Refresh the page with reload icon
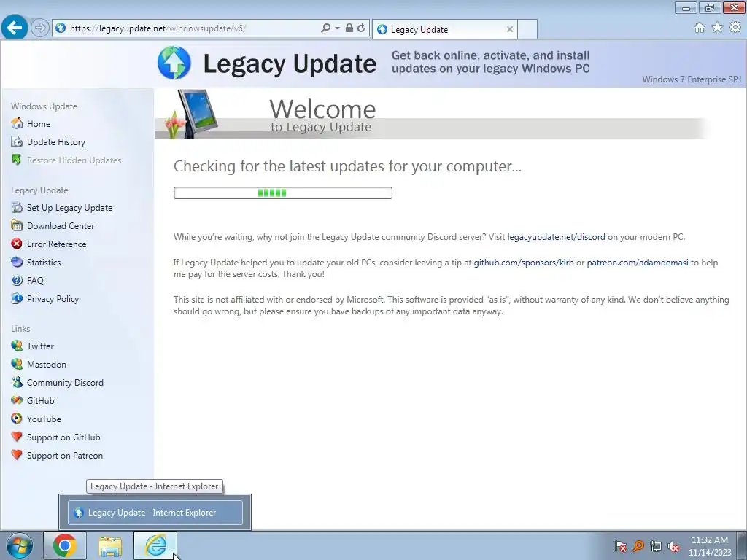747x560 pixels. pos(361,28)
